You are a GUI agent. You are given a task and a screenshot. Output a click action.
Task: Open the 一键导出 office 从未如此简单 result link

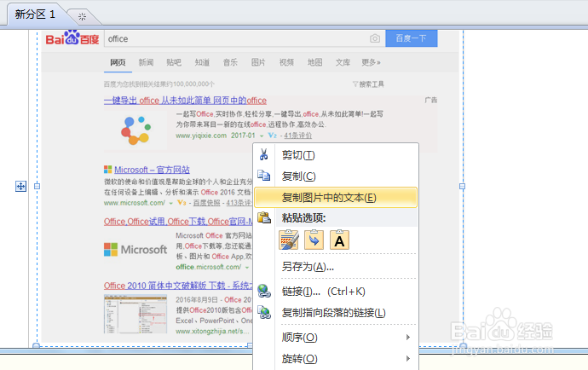pos(185,101)
